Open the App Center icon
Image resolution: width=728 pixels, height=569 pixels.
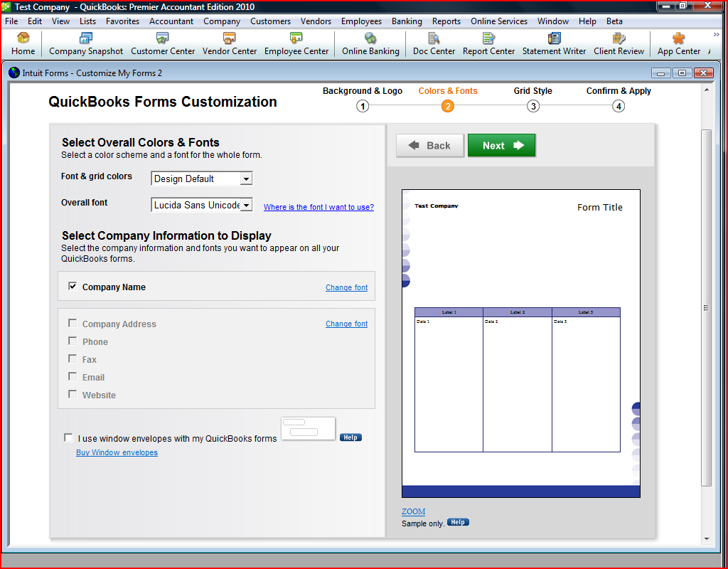coord(678,44)
